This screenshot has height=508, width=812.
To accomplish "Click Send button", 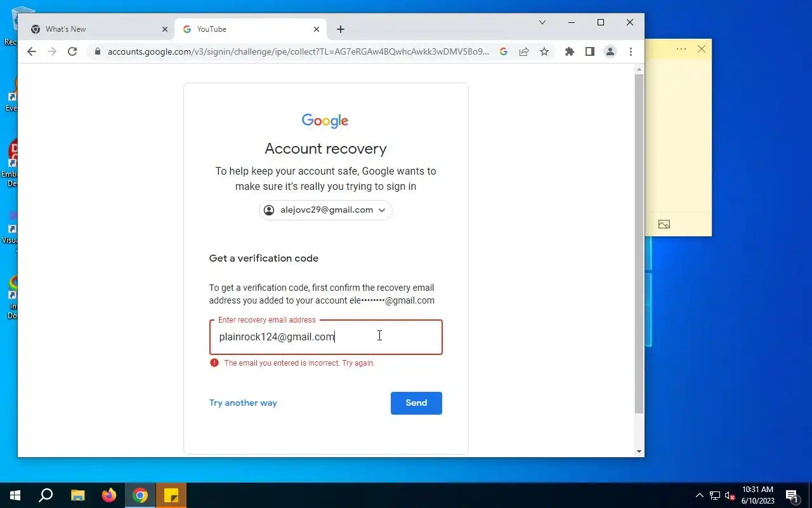I will (416, 403).
